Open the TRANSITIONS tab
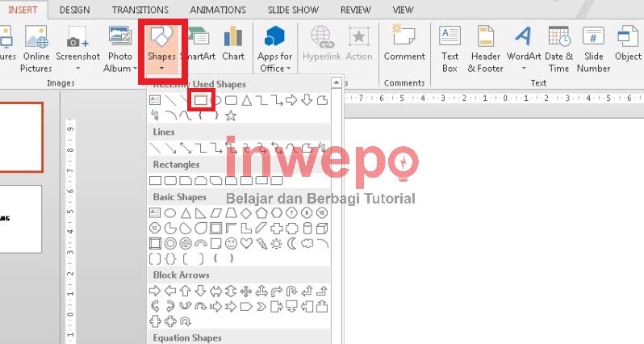This screenshot has width=644, height=344. click(140, 10)
